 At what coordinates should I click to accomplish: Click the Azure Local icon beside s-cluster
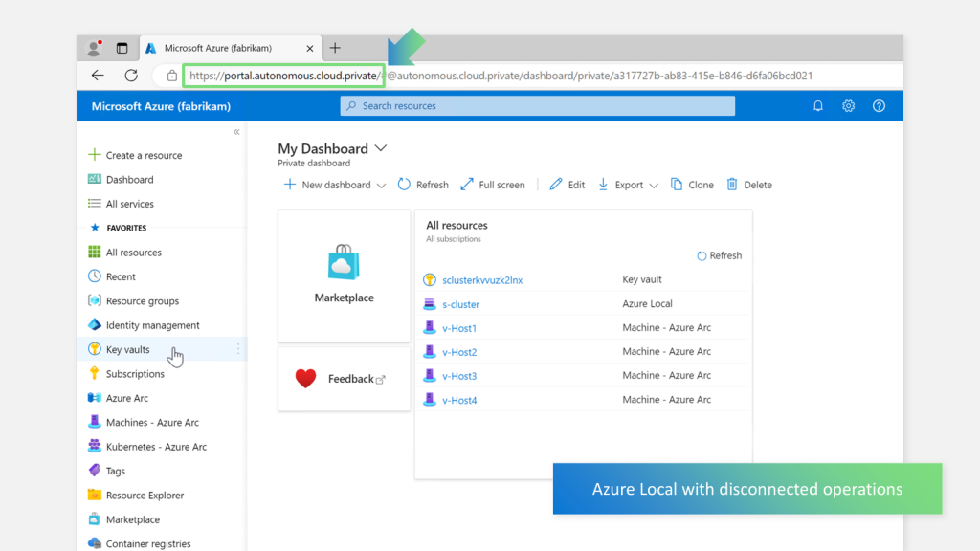point(430,304)
